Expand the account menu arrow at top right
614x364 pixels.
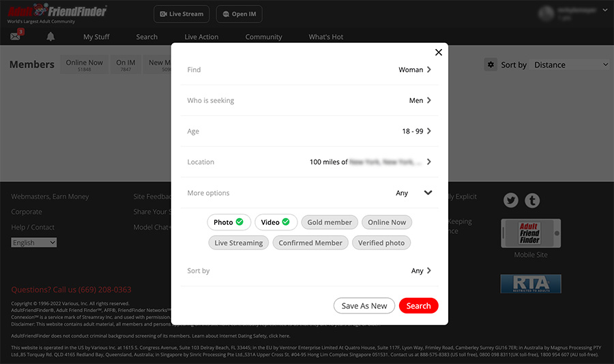(605, 10)
